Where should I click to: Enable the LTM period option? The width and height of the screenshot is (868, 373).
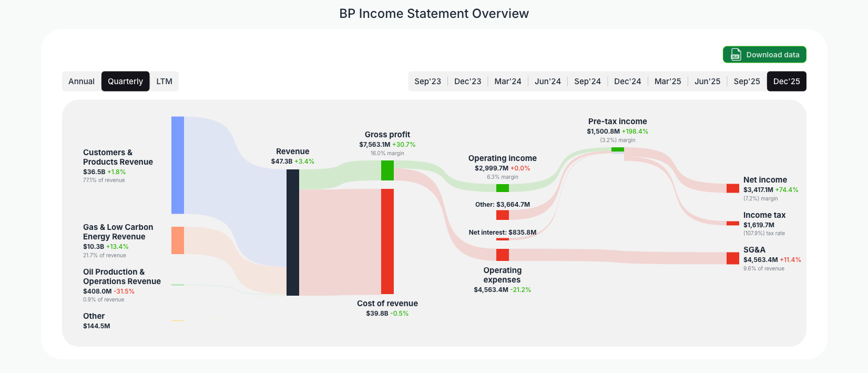(165, 81)
